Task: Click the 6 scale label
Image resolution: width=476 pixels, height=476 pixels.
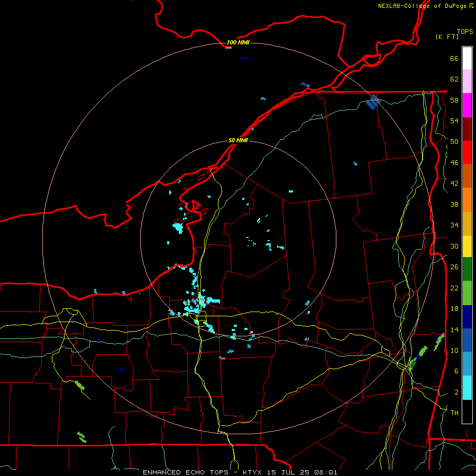Action: click(456, 371)
